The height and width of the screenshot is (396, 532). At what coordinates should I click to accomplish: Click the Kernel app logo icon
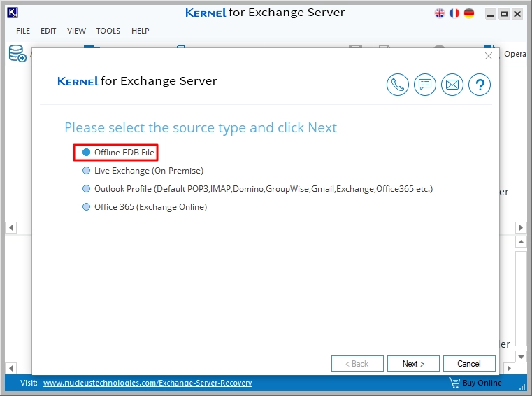click(12, 13)
